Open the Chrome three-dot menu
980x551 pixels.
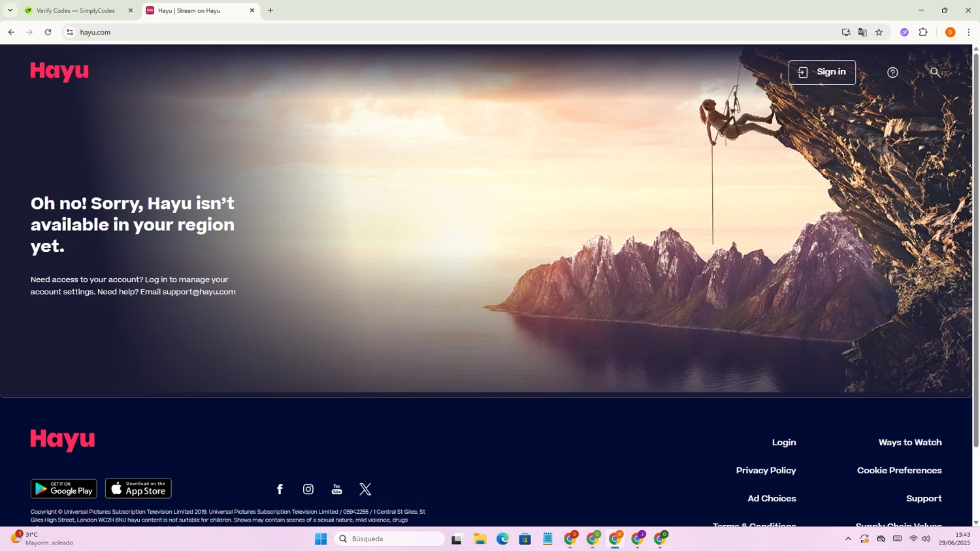[x=968, y=32]
